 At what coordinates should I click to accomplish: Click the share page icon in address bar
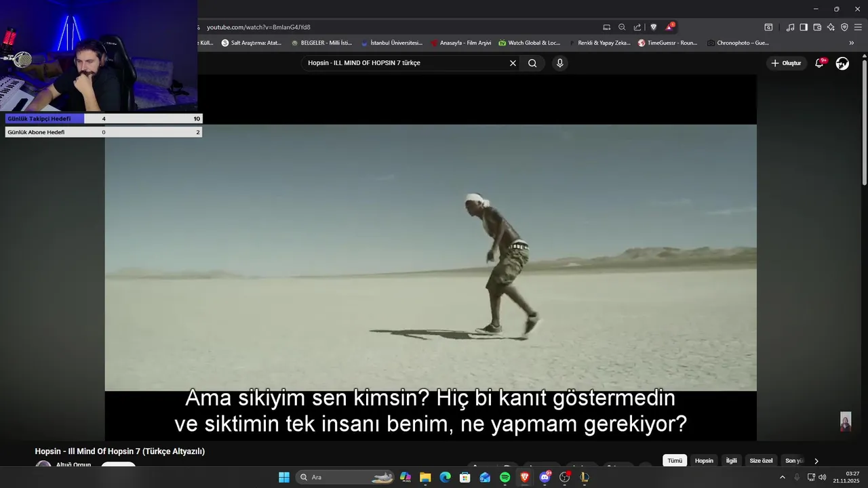[637, 27]
